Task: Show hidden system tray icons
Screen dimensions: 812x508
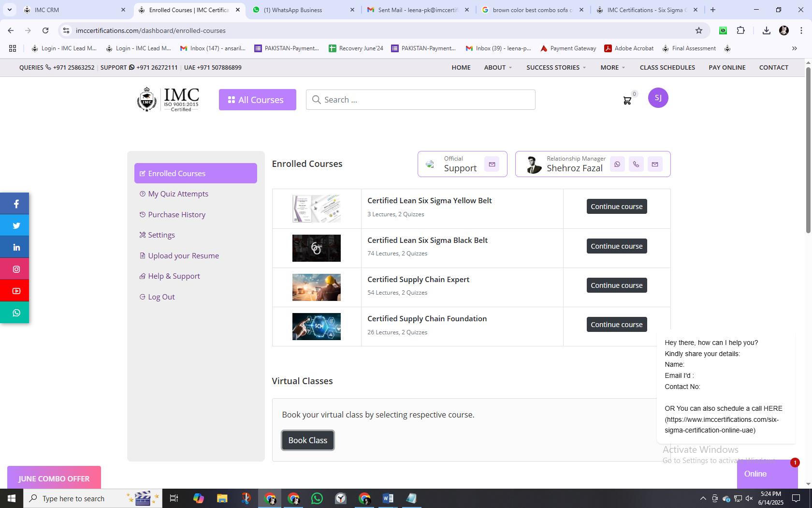Action: click(x=703, y=498)
